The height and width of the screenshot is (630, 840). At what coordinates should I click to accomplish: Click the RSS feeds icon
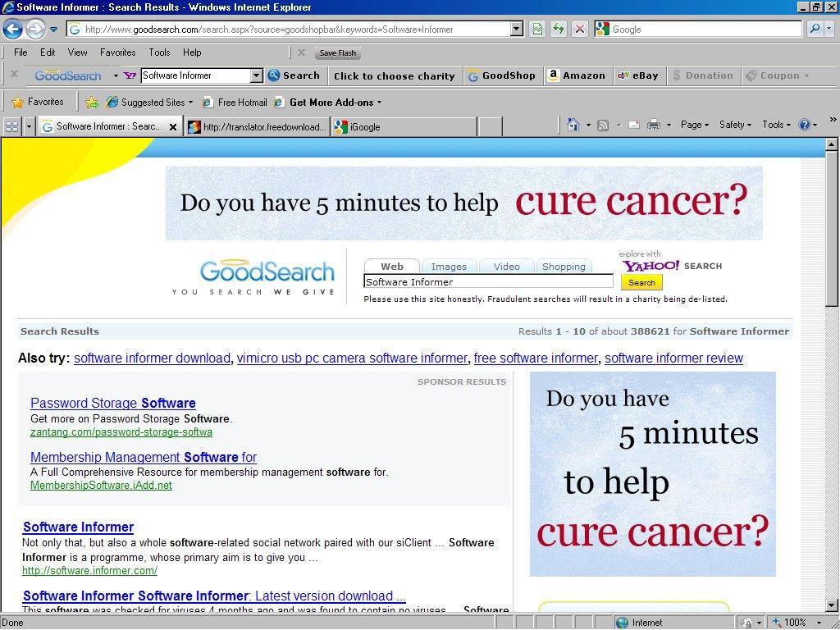[x=603, y=126]
